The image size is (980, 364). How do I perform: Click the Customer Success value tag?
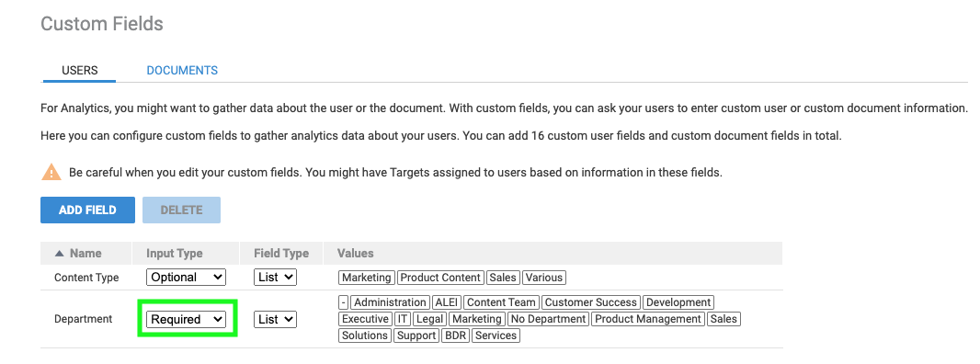pos(590,302)
